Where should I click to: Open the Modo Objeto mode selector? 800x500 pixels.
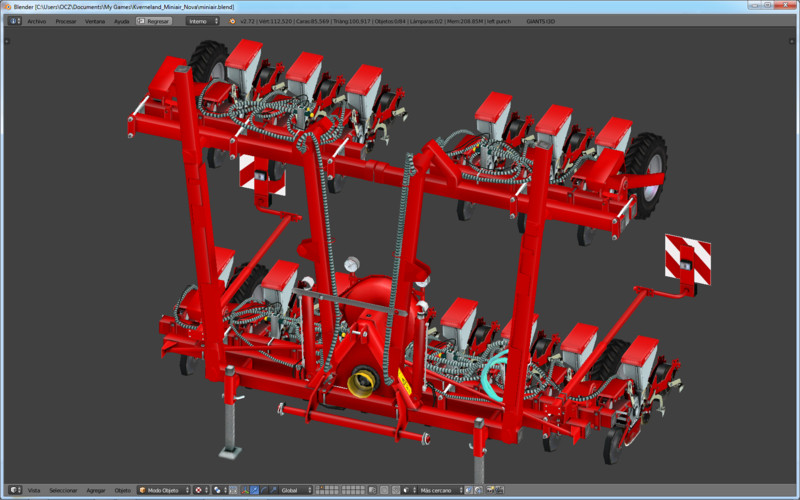[164, 490]
